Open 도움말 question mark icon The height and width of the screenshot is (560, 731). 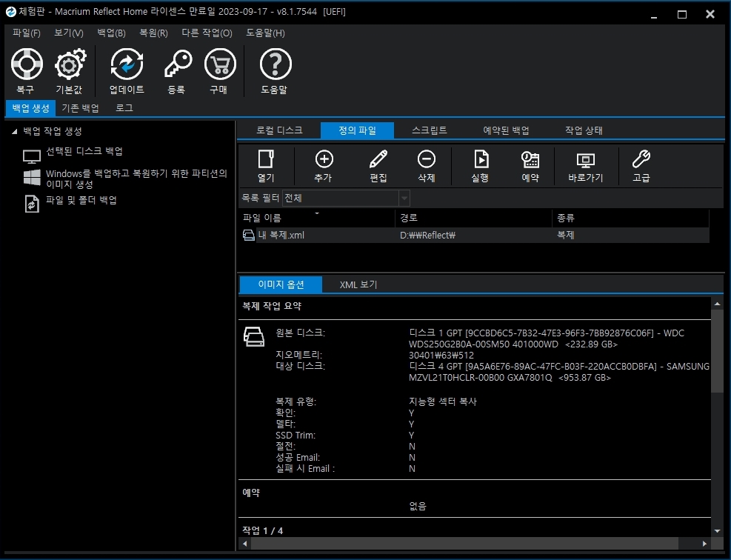tap(275, 64)
